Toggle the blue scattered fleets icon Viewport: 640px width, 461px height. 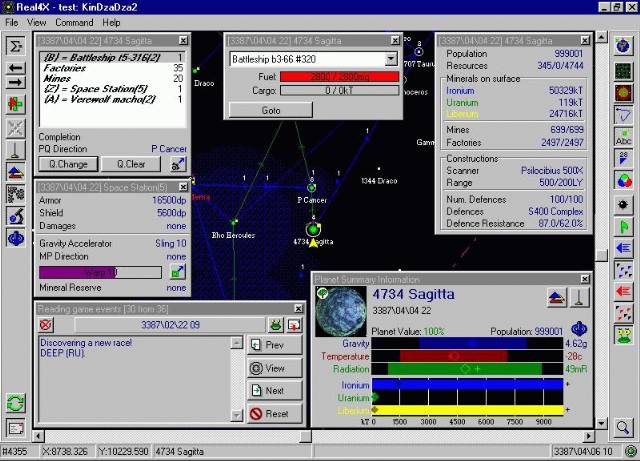pyautogui.click(x=623, y=270)
